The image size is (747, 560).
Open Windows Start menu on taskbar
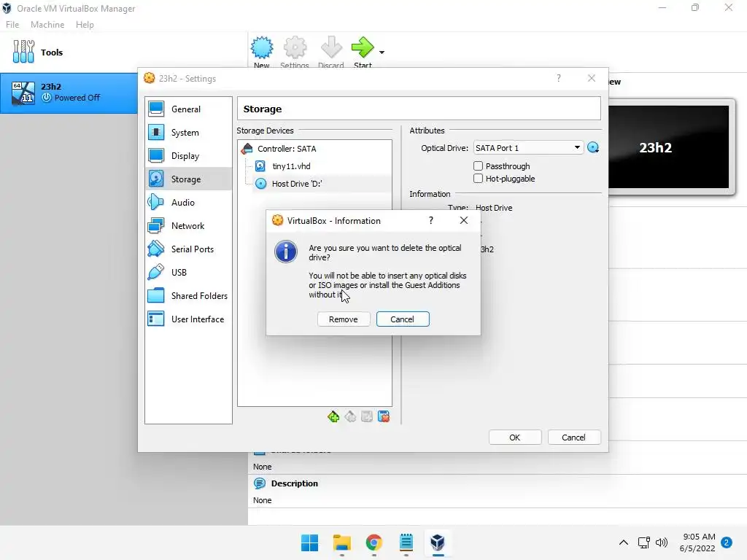pos(309,542)
